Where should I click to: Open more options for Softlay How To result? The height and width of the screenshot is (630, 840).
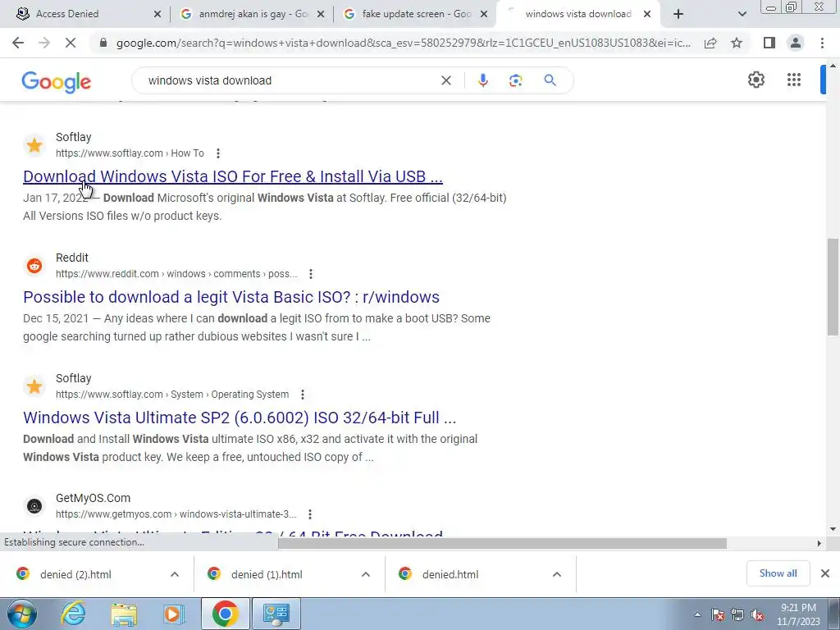[x=218, y=153]
